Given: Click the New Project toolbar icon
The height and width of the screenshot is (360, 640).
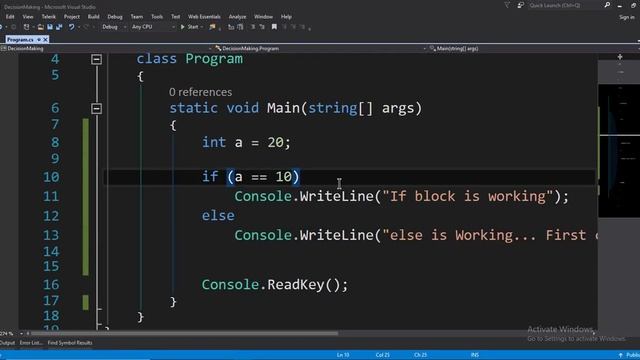Looking at the screenshot, I should 27,27.
